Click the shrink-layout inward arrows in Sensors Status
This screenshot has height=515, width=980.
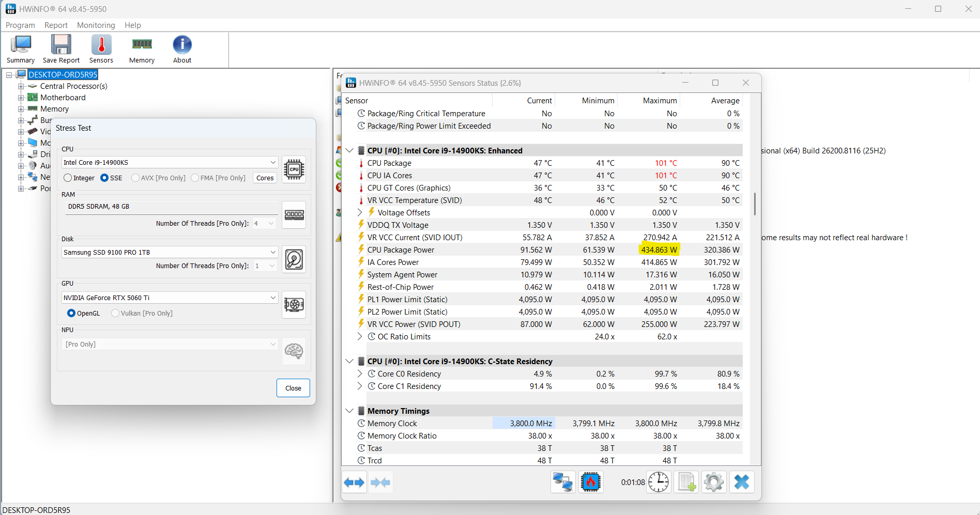(x=381, y=482)
